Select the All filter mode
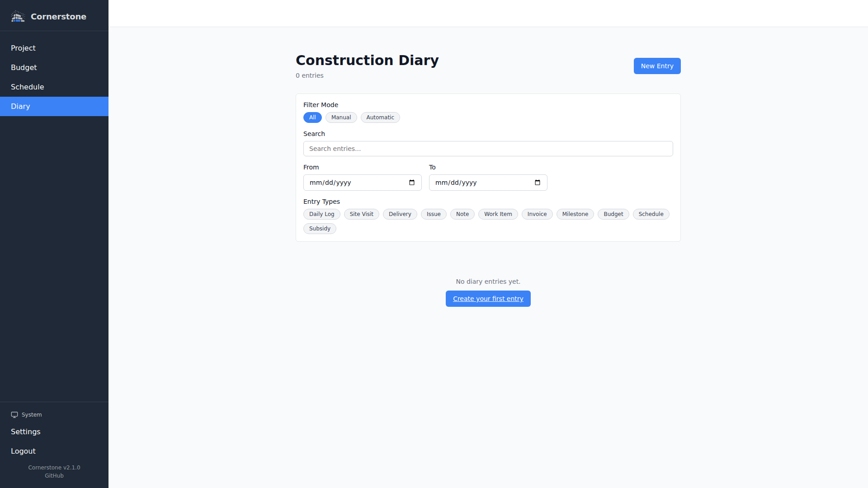The width and height of the screenshot is (868, 488). click(312, 117)
